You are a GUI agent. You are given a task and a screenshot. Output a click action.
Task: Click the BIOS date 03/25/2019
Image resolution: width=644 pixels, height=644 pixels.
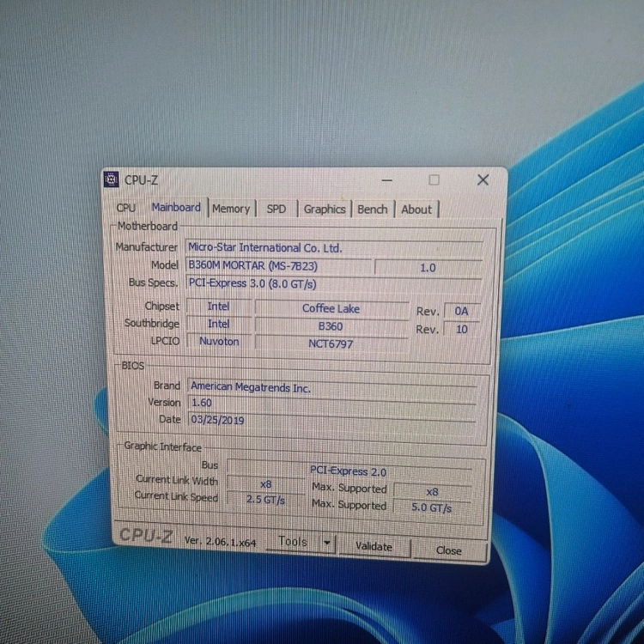[331, 420]
